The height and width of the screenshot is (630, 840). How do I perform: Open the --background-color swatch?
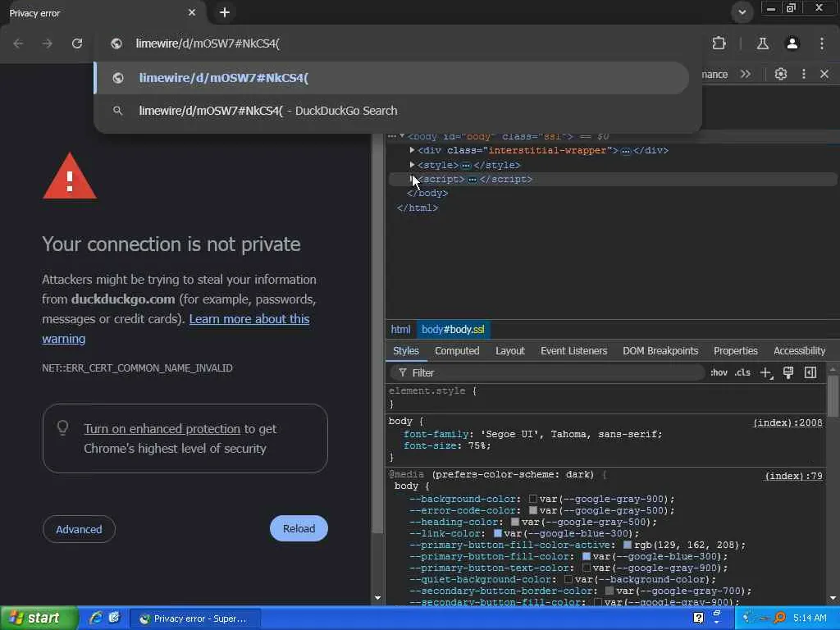(533, 499)
